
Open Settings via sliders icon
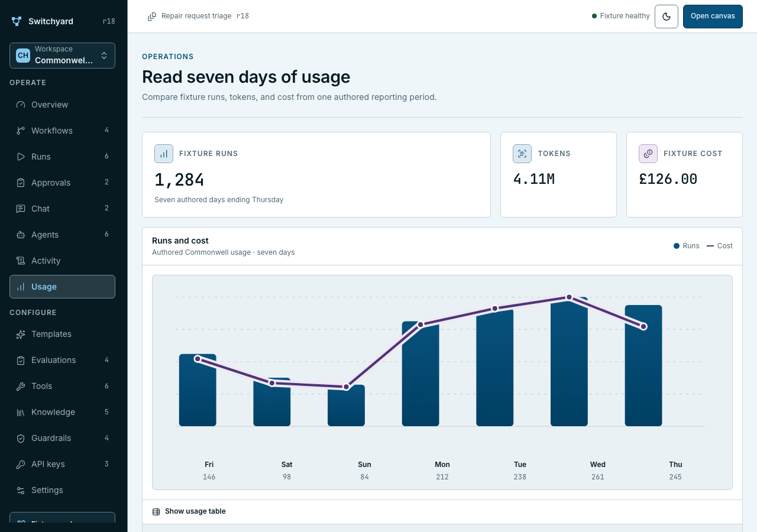[x=21, y=490]
